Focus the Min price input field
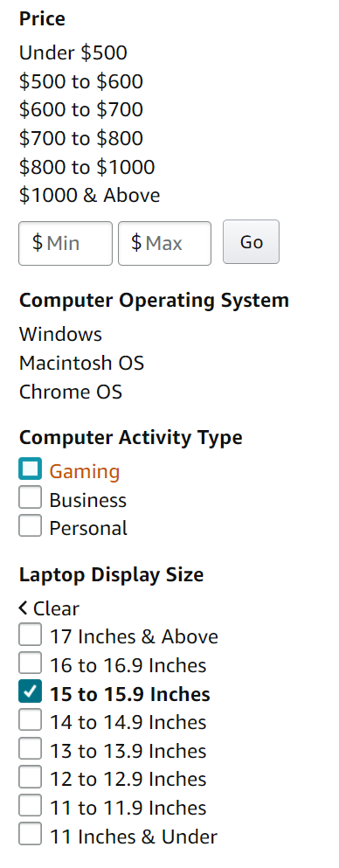 coord(66,244)
